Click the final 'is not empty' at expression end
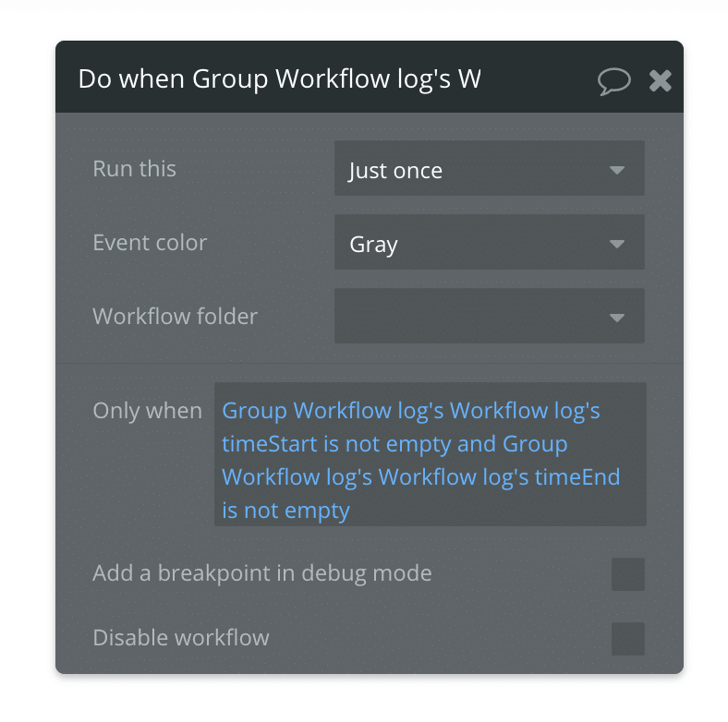 tap(285, 511)
